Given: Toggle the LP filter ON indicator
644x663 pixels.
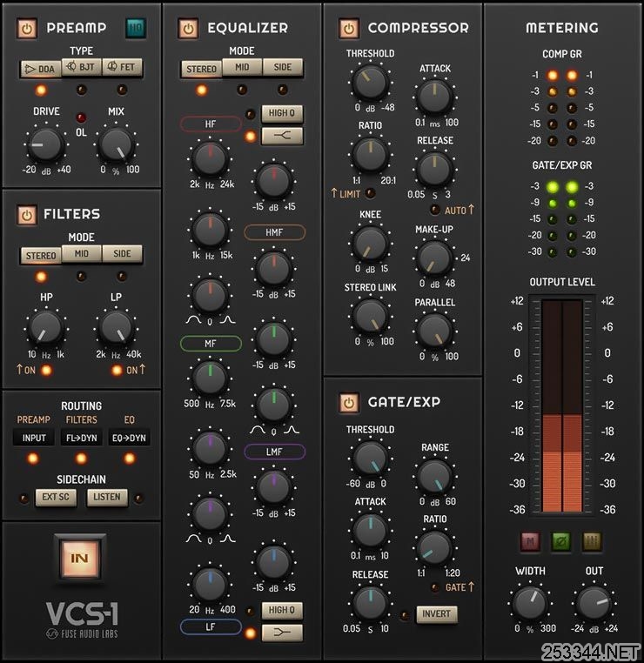Looking at the screenshot, I should [x=117, y=371].
